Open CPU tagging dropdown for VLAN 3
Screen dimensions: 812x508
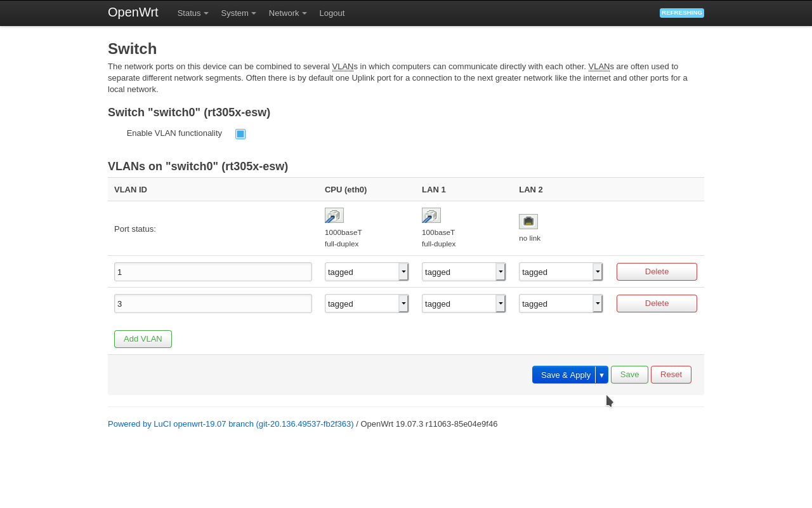[367, 304]
